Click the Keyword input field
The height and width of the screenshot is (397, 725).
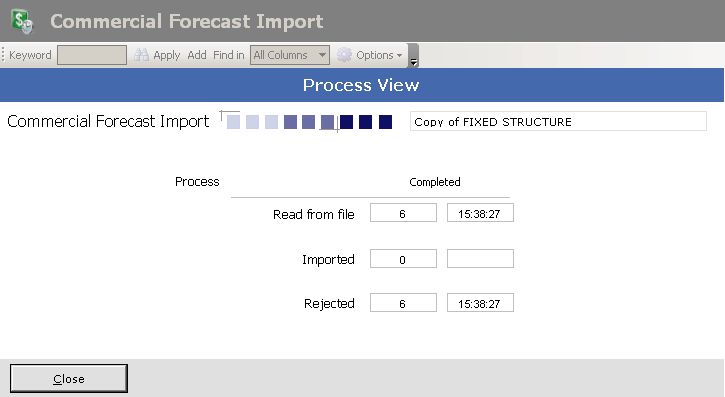[92, 55]
